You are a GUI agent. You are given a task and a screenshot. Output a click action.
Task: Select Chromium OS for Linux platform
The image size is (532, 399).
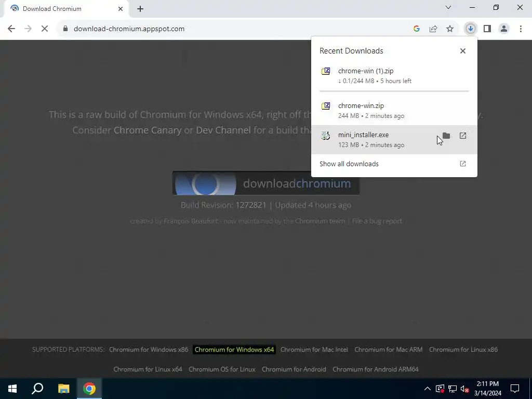tap(222, 369)
